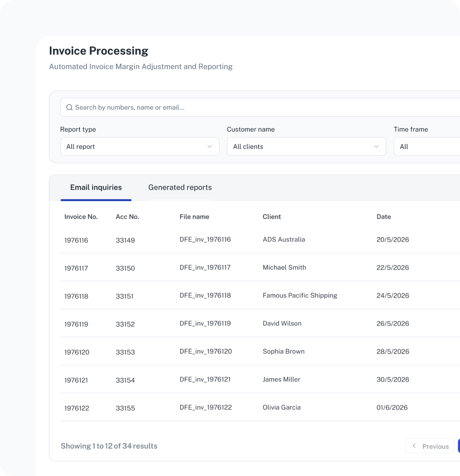
Task: Open file DFE_inv_1976119
Action: pyautogui.click(x=205, y=323)
